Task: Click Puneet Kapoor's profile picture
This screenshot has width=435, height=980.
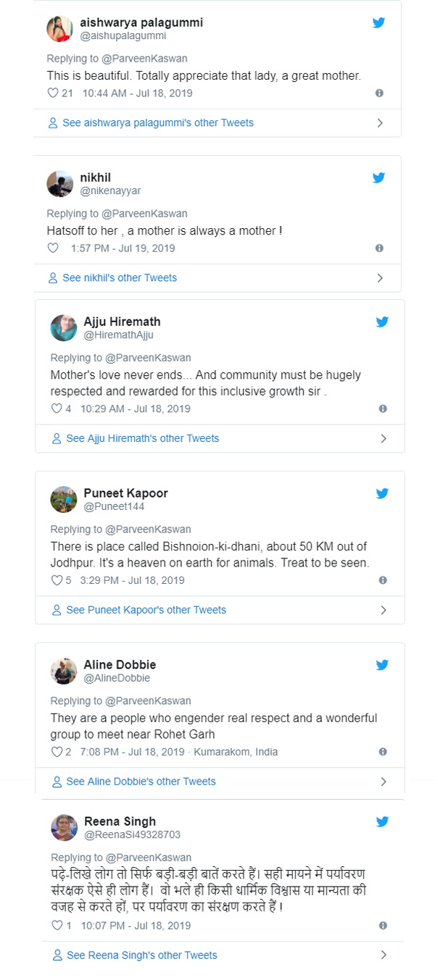Action: [x=63, y=499]
